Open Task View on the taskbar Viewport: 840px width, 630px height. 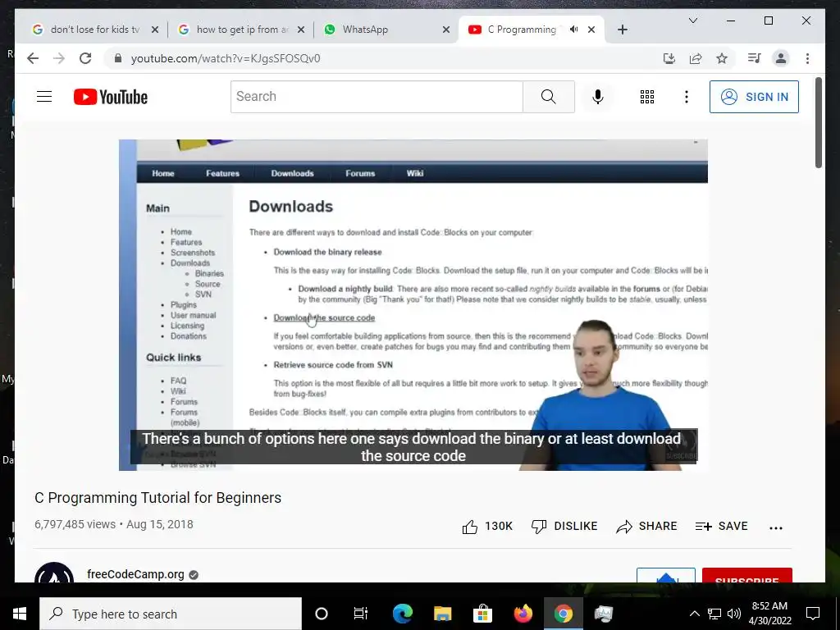point(361,614)
